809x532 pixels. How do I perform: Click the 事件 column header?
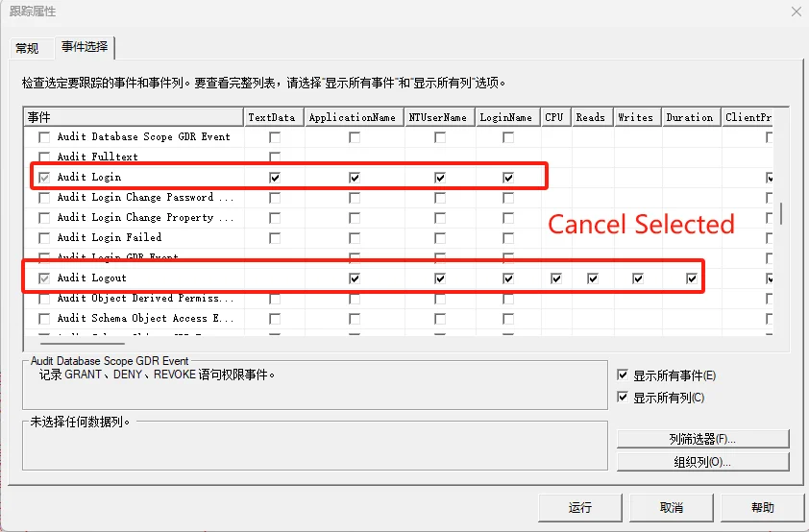pos(134,117)
